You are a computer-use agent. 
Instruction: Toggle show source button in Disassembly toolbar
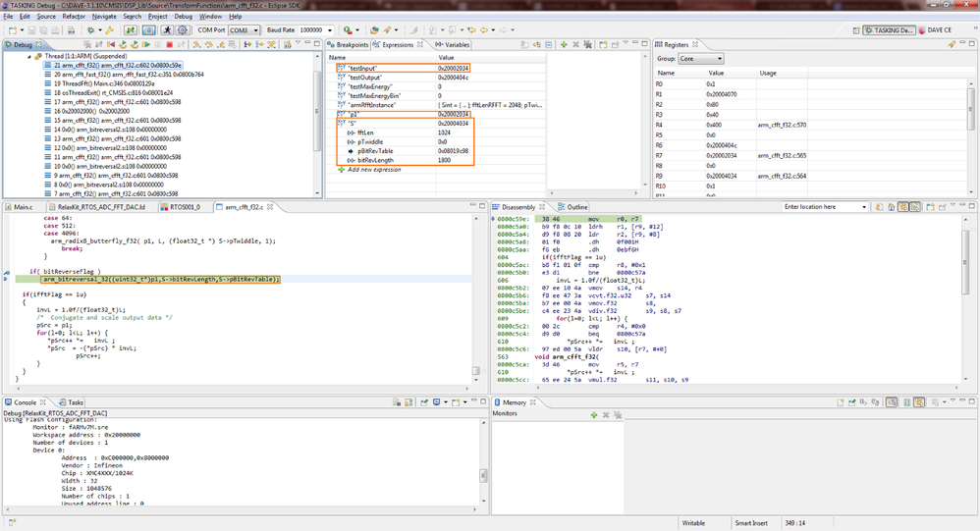[x=903, y=207]
